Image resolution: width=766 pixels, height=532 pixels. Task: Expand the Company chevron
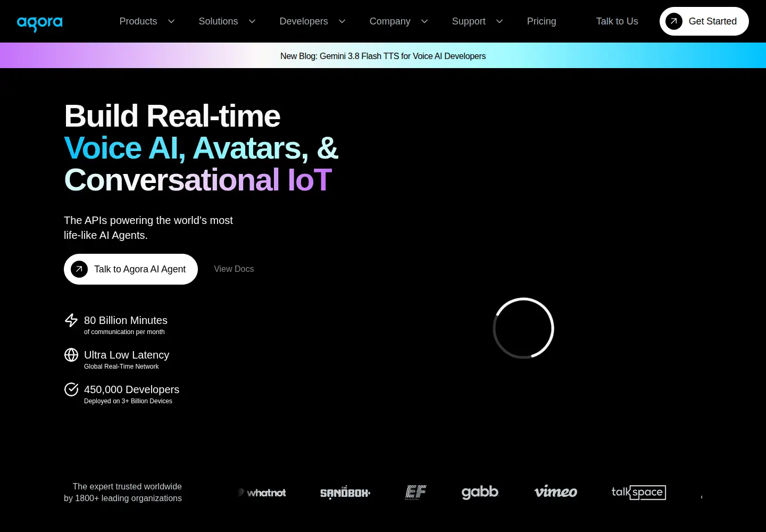tap(424, 21)
